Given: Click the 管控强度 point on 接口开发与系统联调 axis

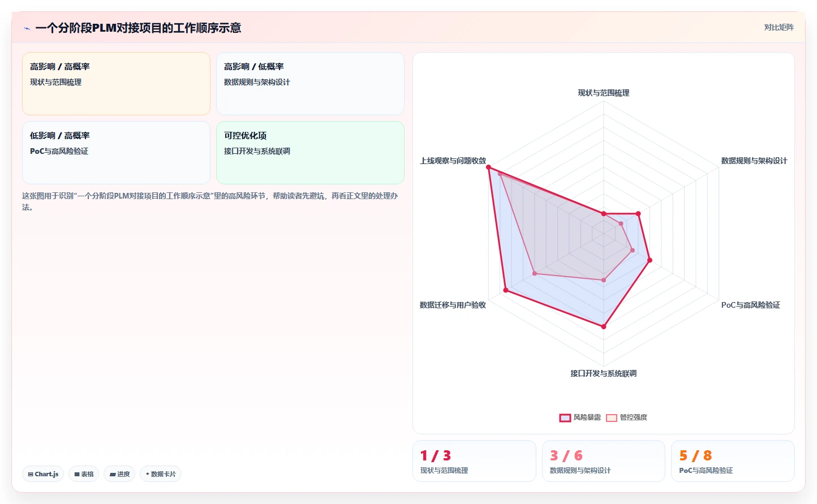Looking at the screenshot, I should [x=604, y=280].
